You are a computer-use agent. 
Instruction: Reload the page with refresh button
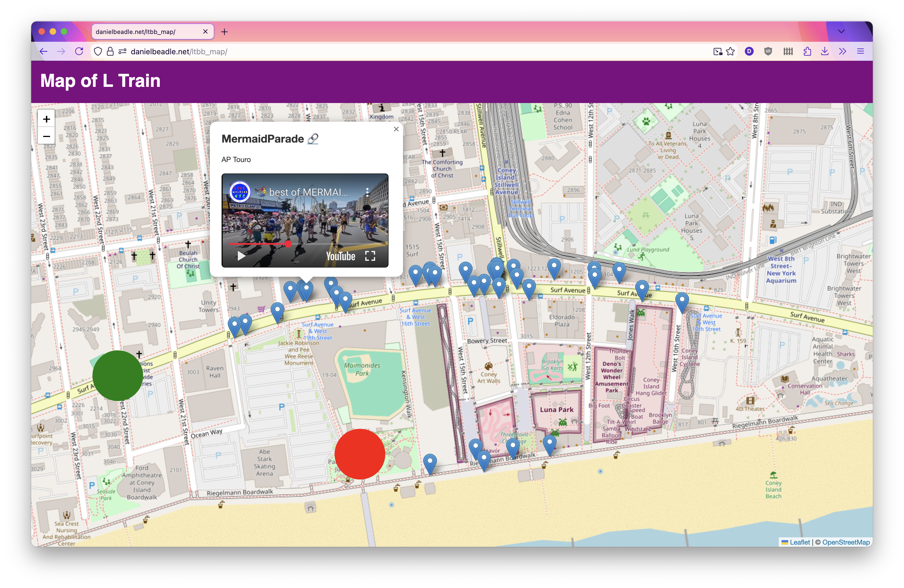point(79,51)
